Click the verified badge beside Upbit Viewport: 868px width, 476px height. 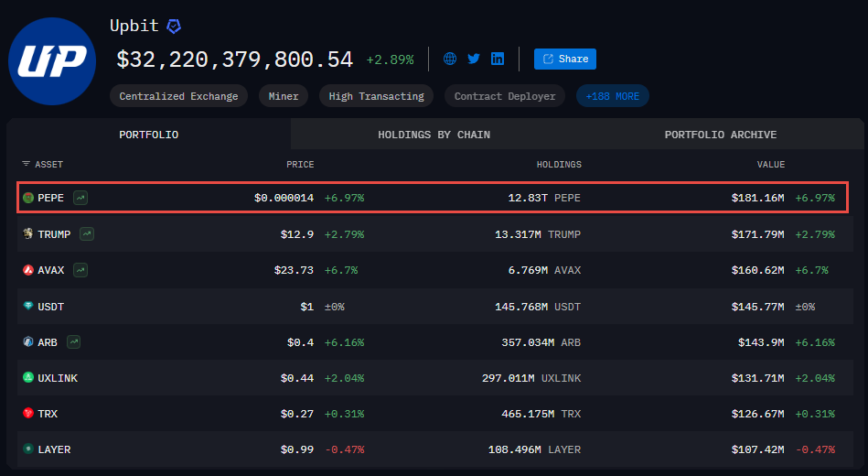click(x=174, y=26)
